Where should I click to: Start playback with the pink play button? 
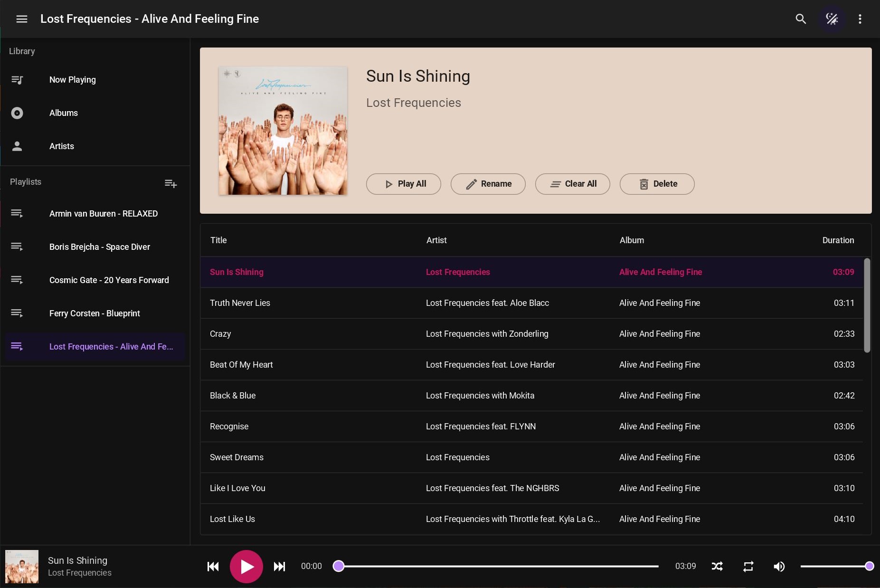[x=246, y=567]
